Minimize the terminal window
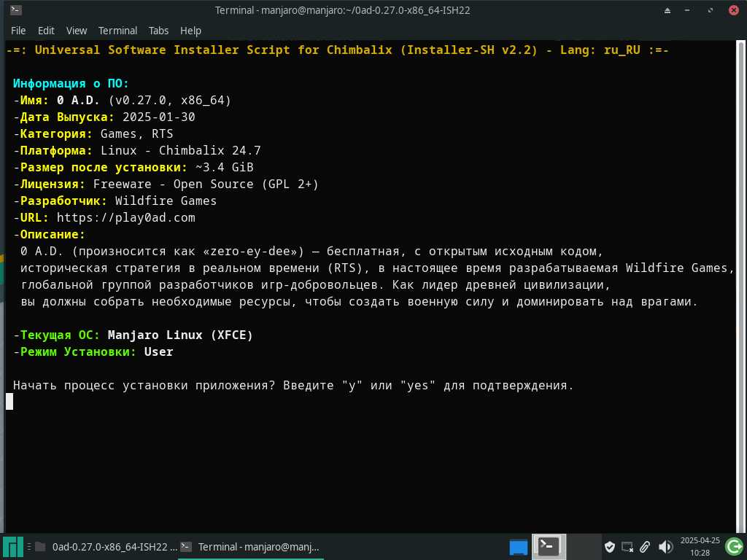Viewport: 747px width, 560px height. [687, 10]
